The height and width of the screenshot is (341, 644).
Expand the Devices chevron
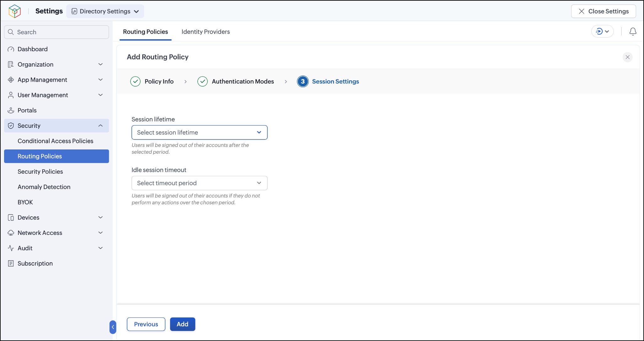(101, 218)
